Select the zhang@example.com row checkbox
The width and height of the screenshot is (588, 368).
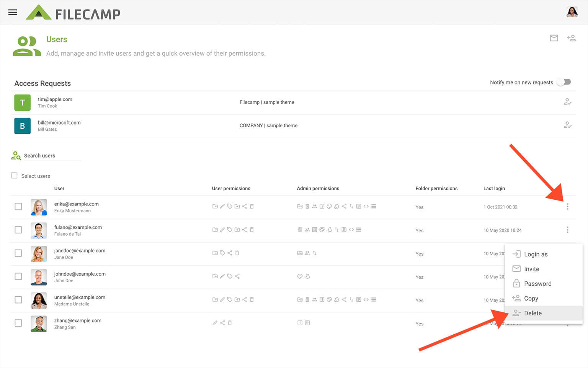(x=18, y=323)
